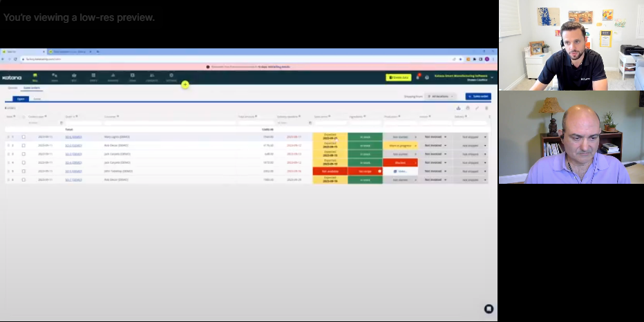Open the SO-6 (DEMO) order link
This screenshot has width=644, height=322.
[73, 137]
